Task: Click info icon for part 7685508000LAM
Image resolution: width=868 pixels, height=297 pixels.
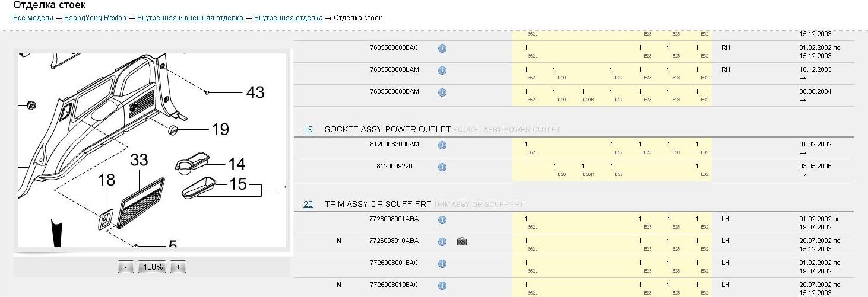Action: 442,71
